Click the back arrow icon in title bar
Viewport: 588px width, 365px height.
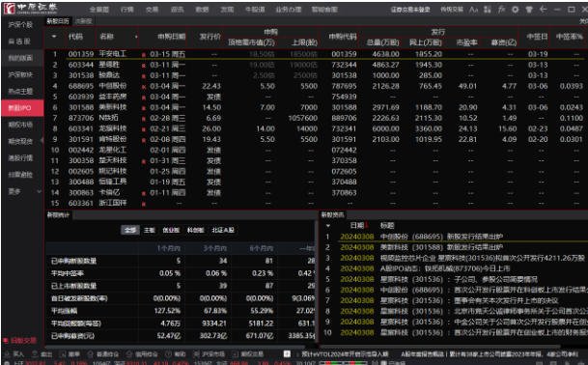click(543, 10)
